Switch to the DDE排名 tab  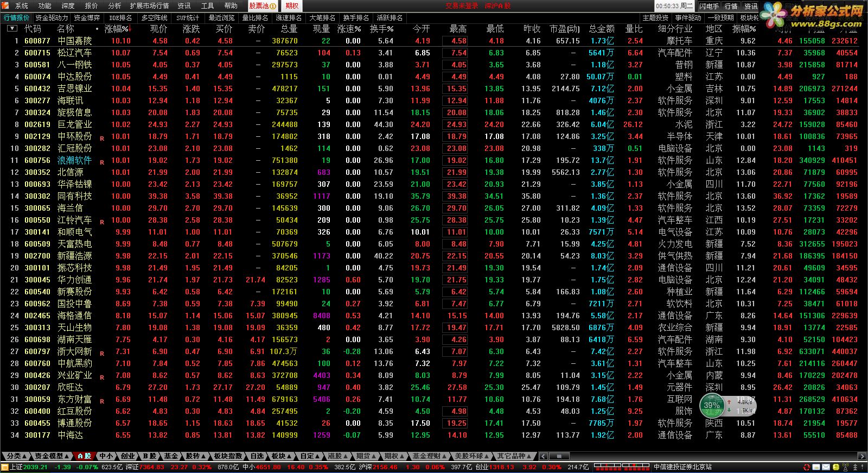tap(120, 18)
